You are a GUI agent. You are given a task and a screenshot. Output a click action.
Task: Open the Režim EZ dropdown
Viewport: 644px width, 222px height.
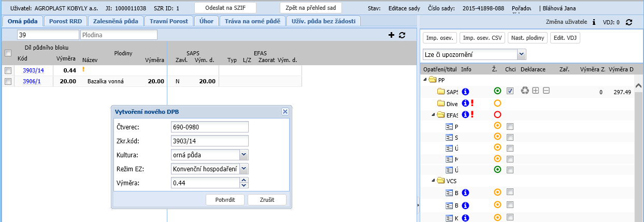(x=244, y=169)
